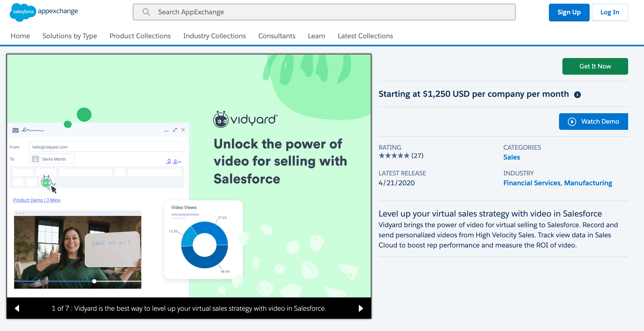Click the Level up your virtual sales heading
Screen dimensions: 644x331
tap(490, 214)
